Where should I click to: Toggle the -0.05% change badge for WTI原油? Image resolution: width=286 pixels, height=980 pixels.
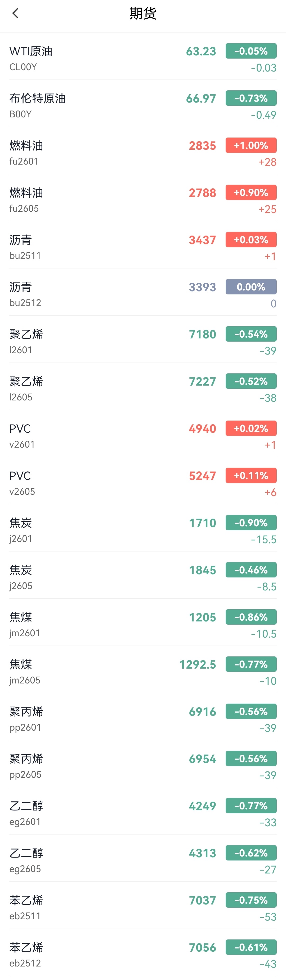click(251, 51)
